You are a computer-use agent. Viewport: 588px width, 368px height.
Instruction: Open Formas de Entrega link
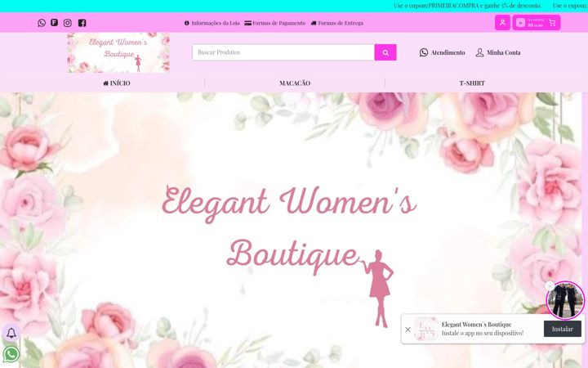(x=337, y=23)
